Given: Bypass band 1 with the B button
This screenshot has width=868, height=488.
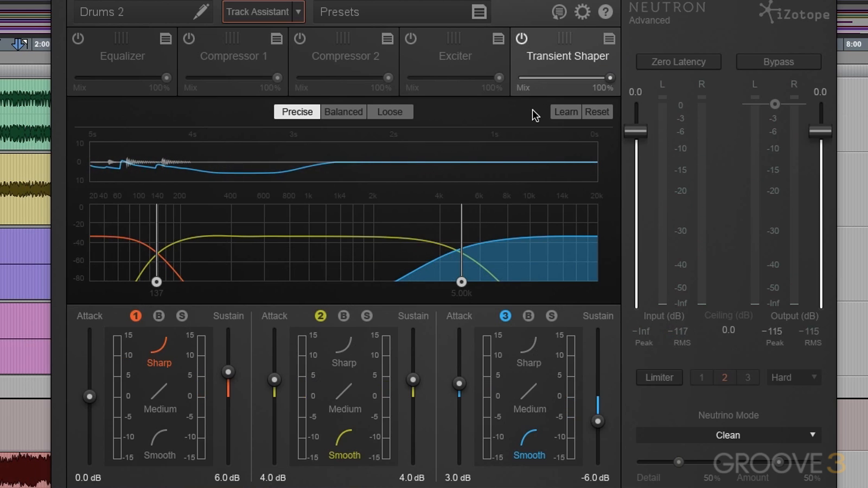Looking at the screenshot, I should [x=158, y=316].
